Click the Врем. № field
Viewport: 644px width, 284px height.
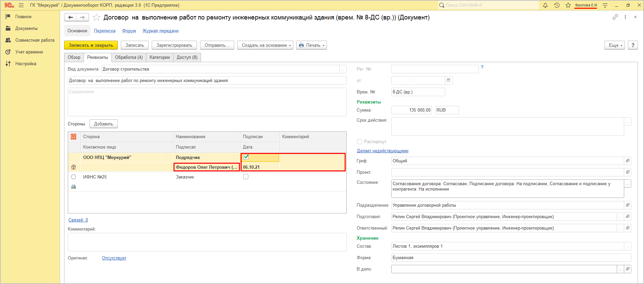[x=418, y=92]
